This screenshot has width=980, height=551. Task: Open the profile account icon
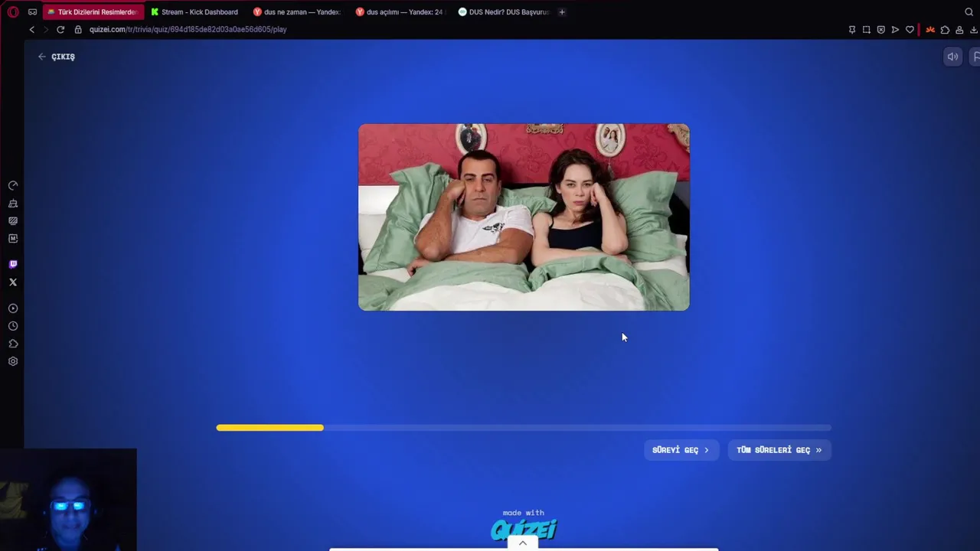(x=959, y=30)
